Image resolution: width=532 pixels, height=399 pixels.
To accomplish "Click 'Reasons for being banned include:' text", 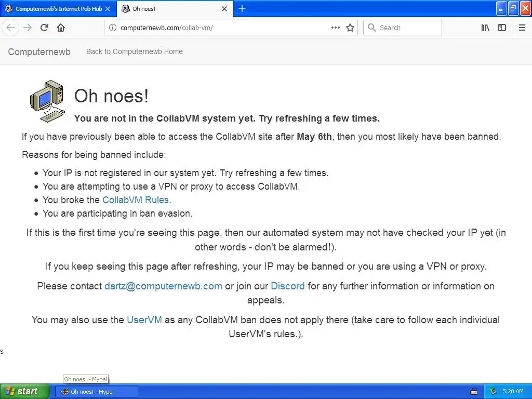I will pyautogui.click(x=94, y=155).
